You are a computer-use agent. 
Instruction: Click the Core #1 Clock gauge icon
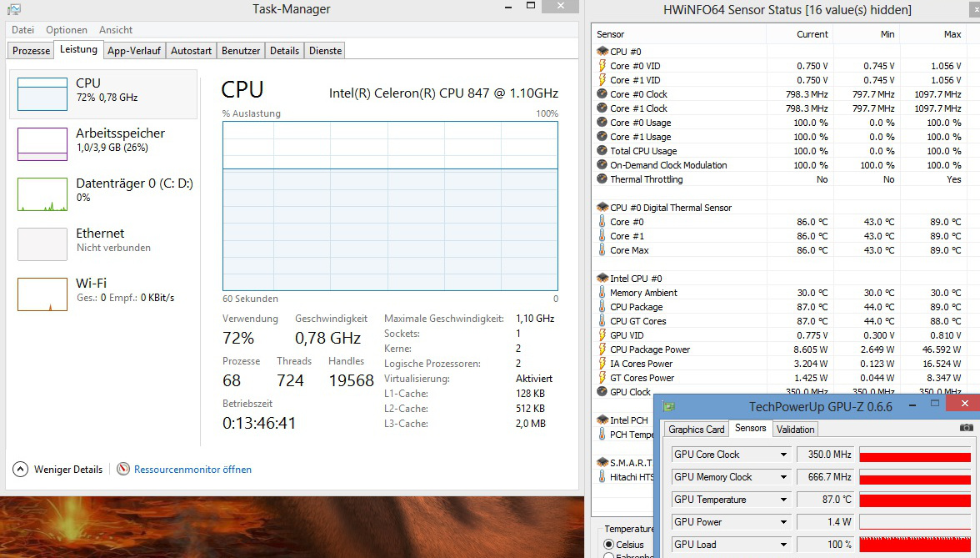602,108
